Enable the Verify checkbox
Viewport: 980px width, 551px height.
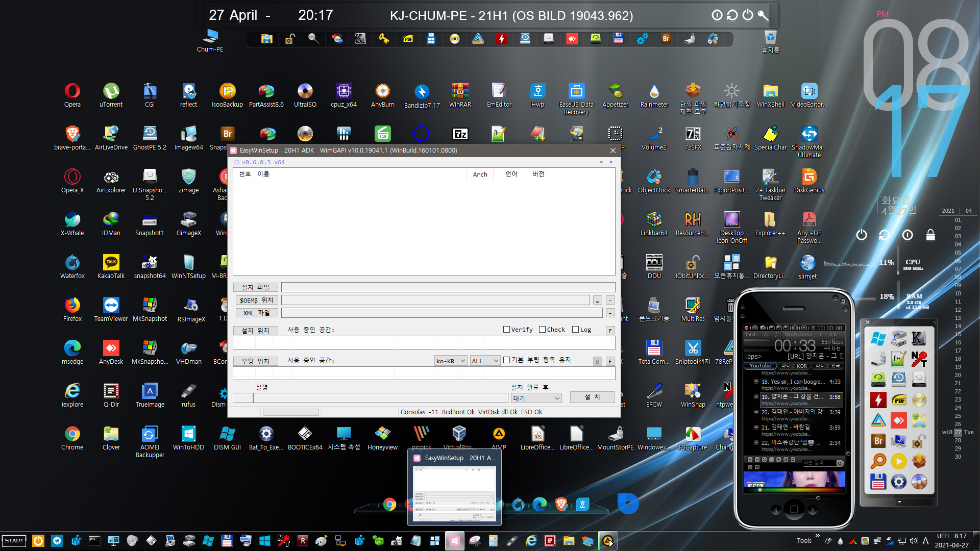point(506,330)
